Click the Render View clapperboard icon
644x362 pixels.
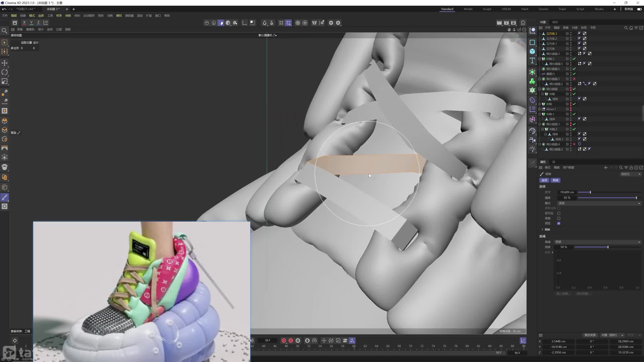[x=499, y=23]
